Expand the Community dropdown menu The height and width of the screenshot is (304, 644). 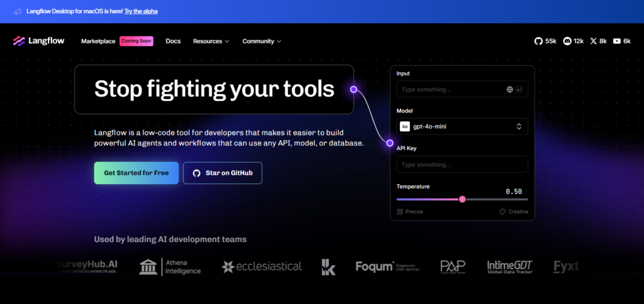tap(262, 41)
